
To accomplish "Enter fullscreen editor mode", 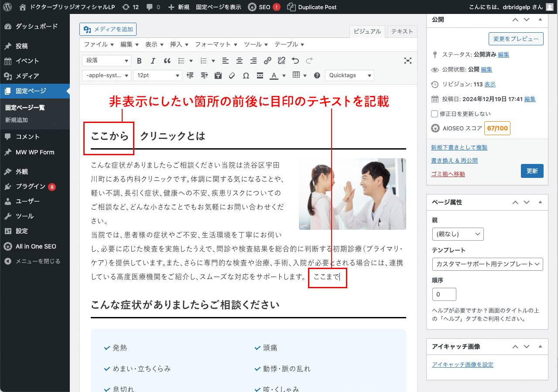I will coord(407,61).
